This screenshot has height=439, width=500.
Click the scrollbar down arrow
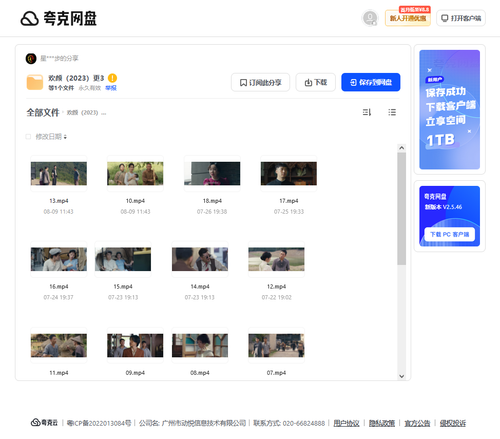402,376
